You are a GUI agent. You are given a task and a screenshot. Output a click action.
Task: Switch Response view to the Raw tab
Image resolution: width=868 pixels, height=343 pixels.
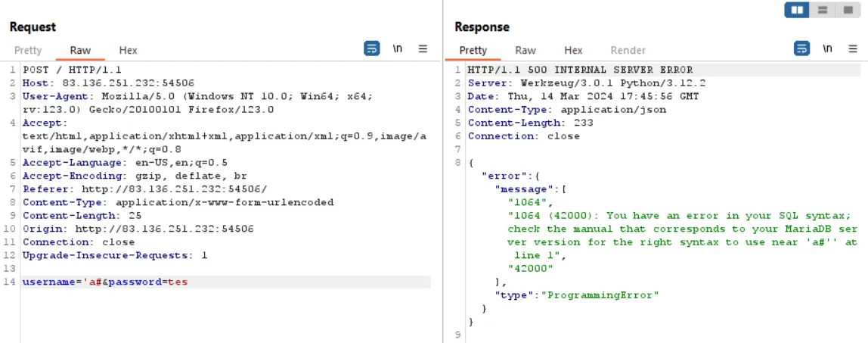tap(525, 51)
